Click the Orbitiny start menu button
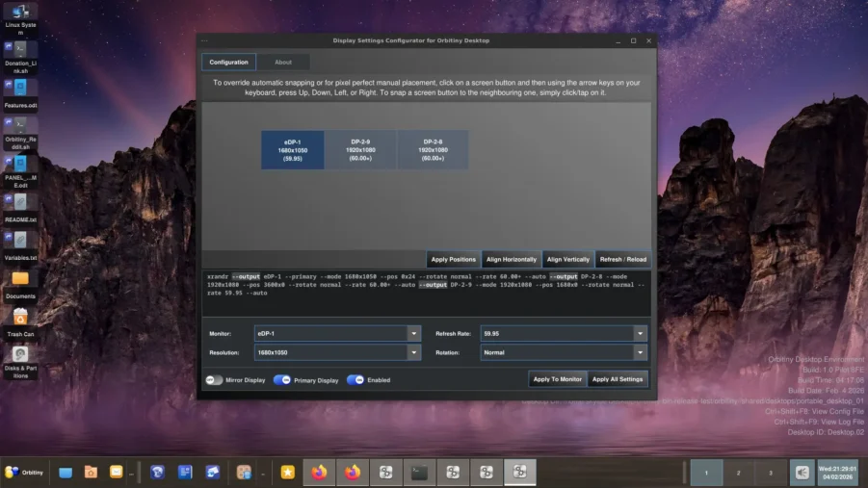 point(24,472)
